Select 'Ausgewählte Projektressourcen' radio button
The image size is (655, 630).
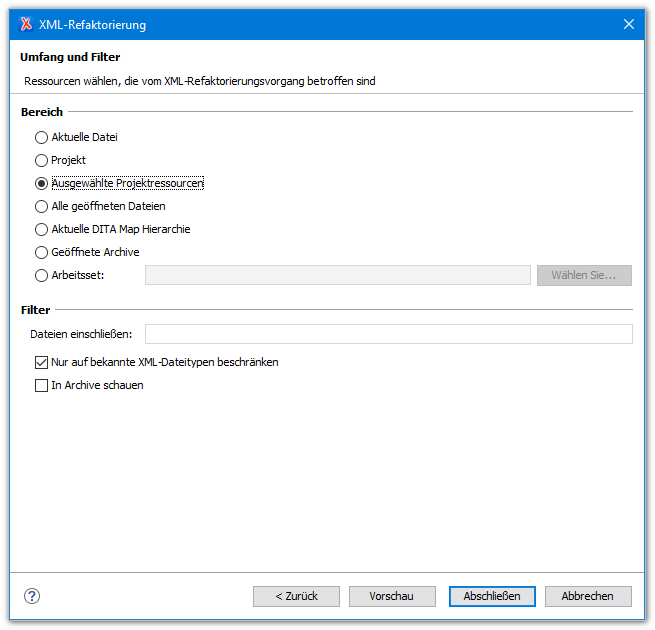point(41,183)
